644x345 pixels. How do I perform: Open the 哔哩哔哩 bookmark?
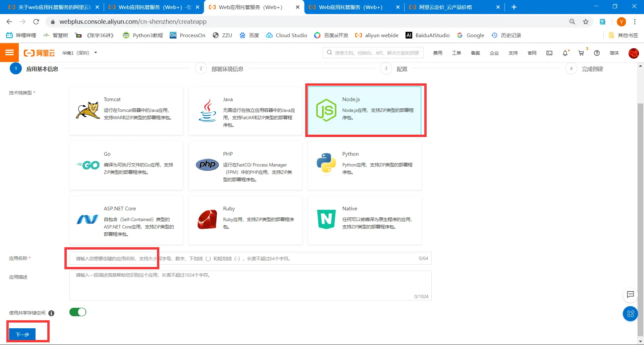21,35
